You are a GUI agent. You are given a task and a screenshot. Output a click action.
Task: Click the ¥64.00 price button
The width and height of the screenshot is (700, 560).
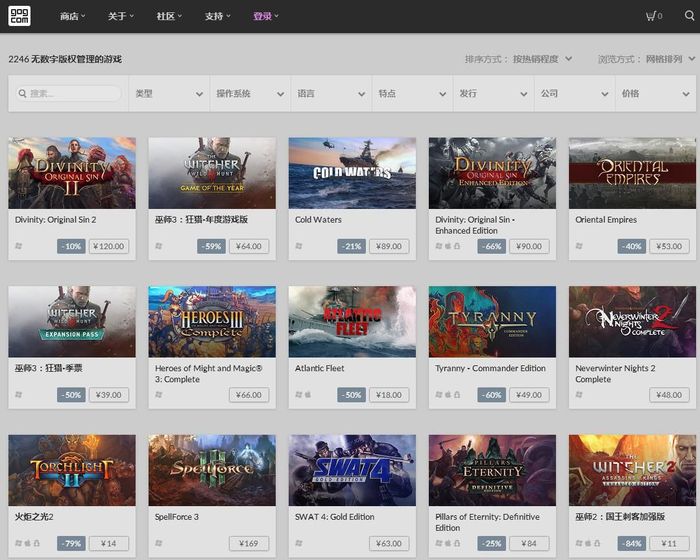pyautogui.click(x=249, y=246)
